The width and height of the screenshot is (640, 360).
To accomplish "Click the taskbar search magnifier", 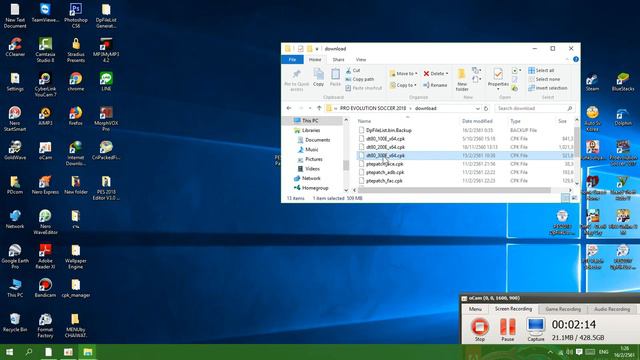I will click(29, 352).
